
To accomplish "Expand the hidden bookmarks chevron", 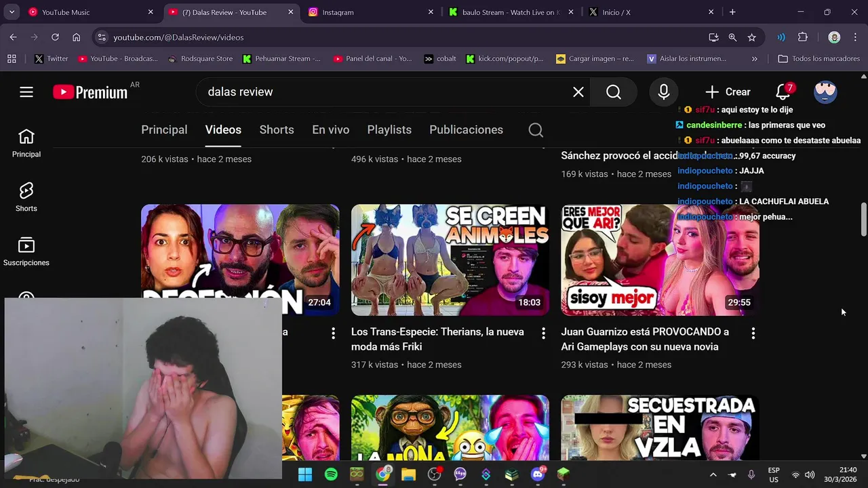I will tap(754, 59).
